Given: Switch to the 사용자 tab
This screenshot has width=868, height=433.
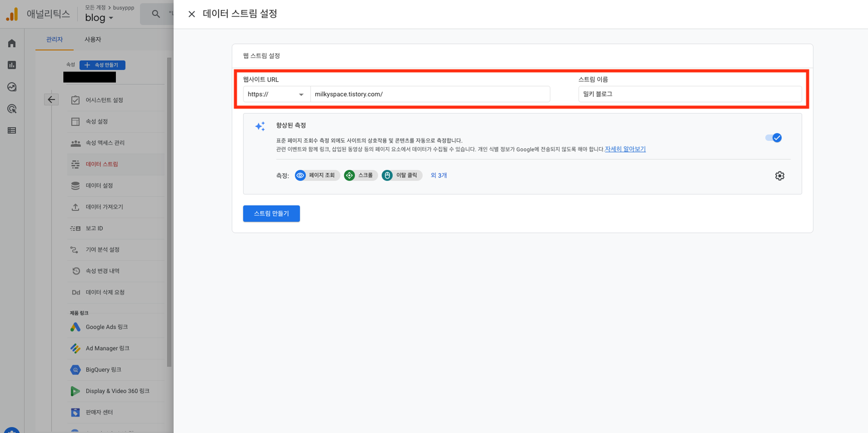Looking at the screenshot, I should pos(92,40).
